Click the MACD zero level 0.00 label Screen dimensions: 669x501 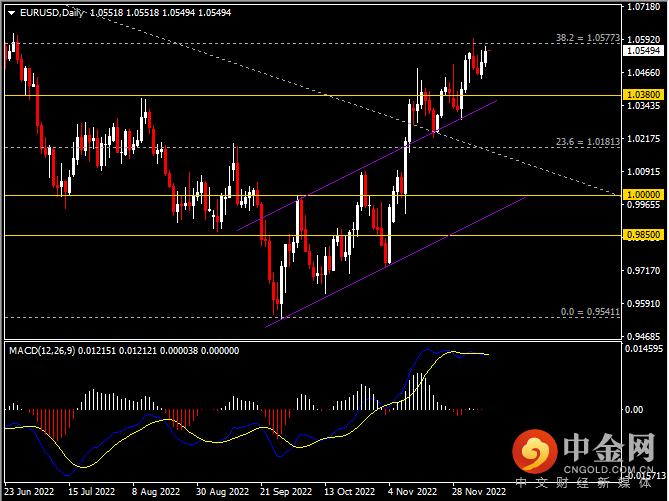pyautogui.click(x=634, y=410)
